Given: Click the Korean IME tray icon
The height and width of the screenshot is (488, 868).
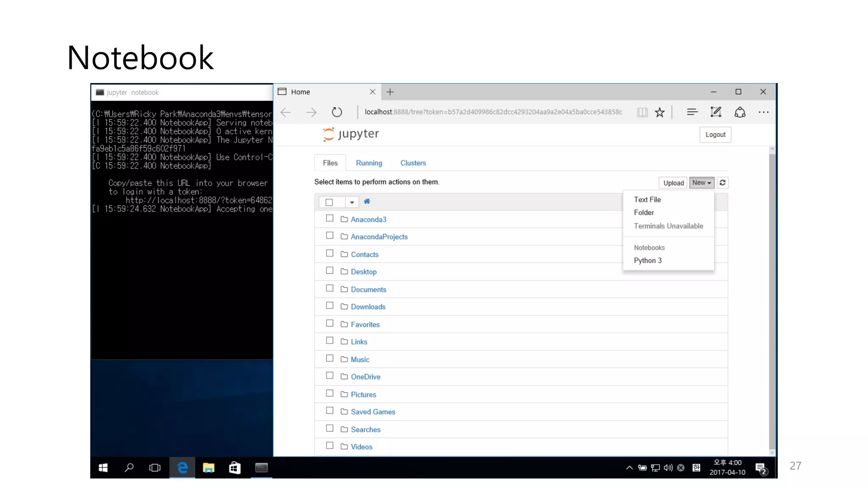Looking at the screenshot, I should point(696,468).
